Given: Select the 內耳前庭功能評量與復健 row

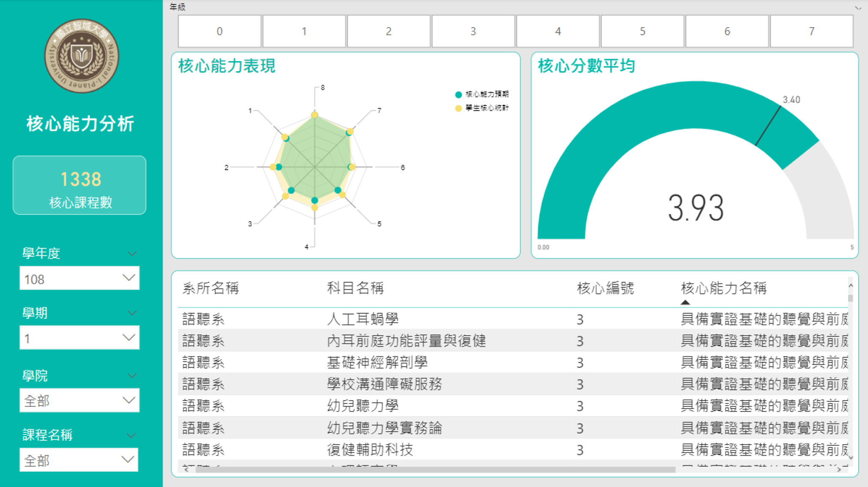Looking at the screenshot, I should (x=513, y=340).
